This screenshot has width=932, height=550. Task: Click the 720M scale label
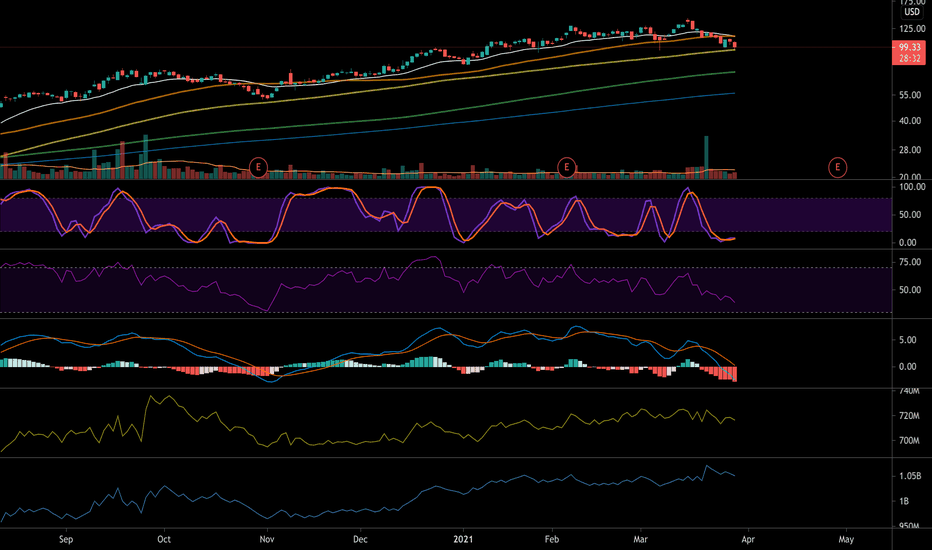(909, 416)
